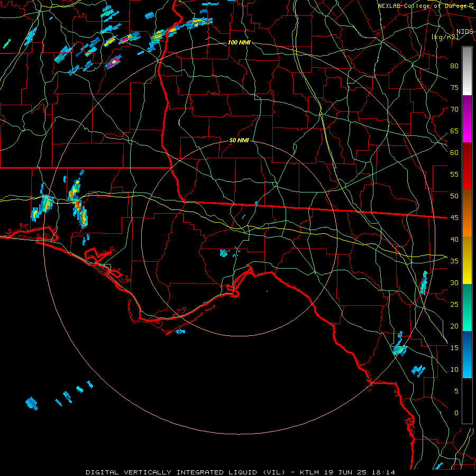The width and height of the screenshot is (476, 476).
Task: Click the scale value 30
Action: pos(454,282)
